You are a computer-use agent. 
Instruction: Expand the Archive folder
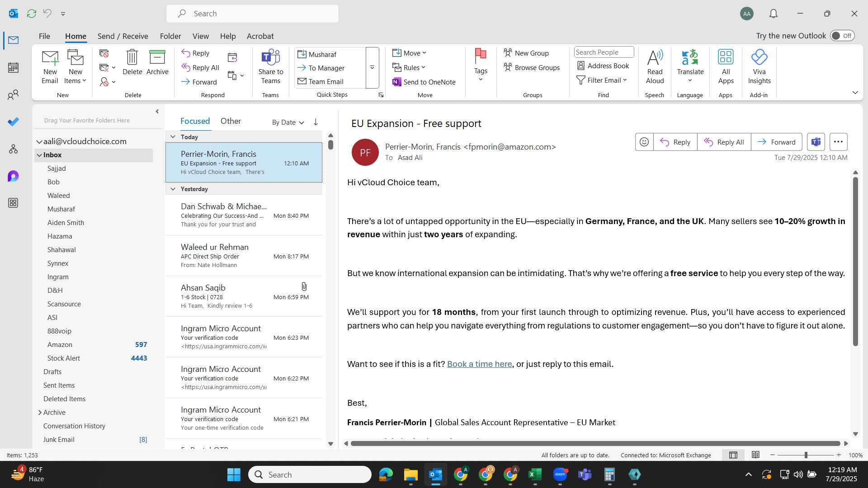pos(40,412)
